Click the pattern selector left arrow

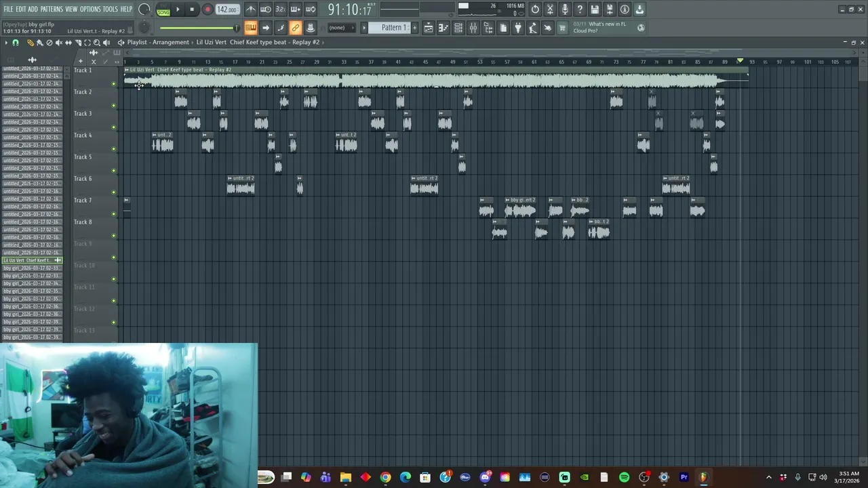click(364, 28)
